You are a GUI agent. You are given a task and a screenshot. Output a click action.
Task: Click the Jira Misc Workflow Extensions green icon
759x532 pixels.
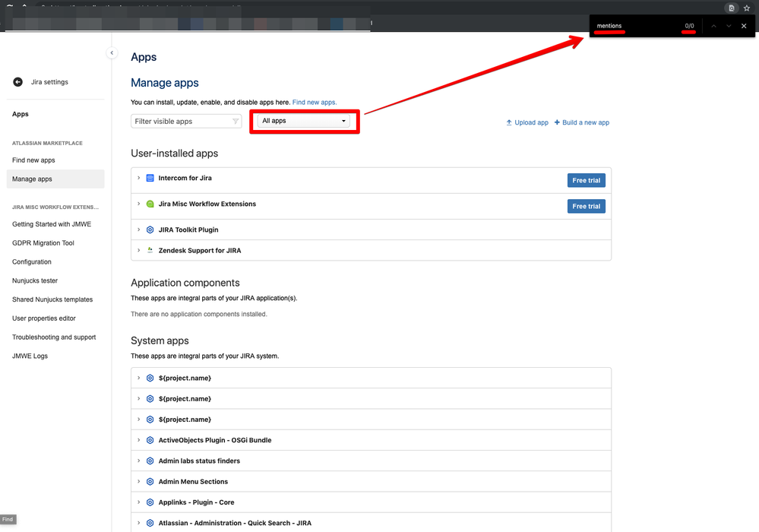150,204
